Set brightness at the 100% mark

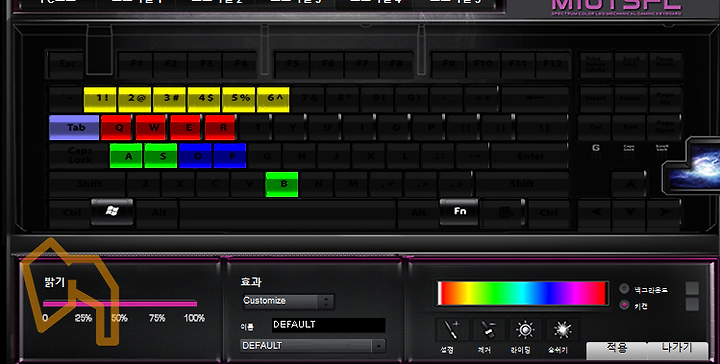pyautogui.click(x=194, y=318)
